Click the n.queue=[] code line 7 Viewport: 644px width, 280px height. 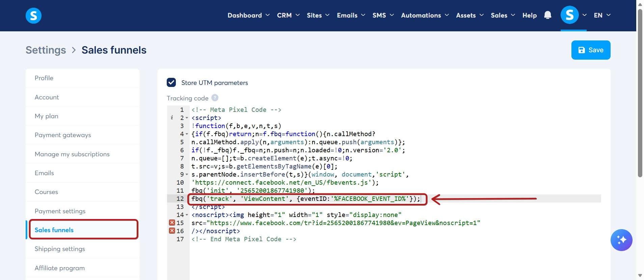tap(272, 158)
